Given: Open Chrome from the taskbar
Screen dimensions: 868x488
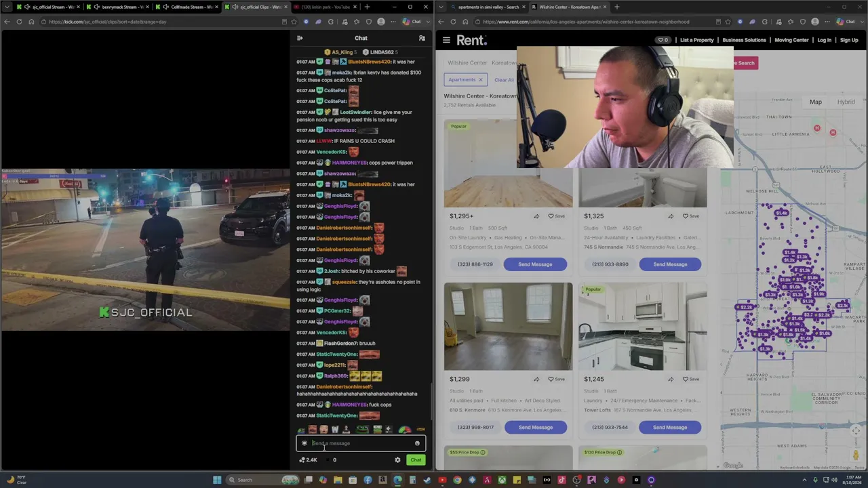Looking at the screenshot, I should (457, 480).
